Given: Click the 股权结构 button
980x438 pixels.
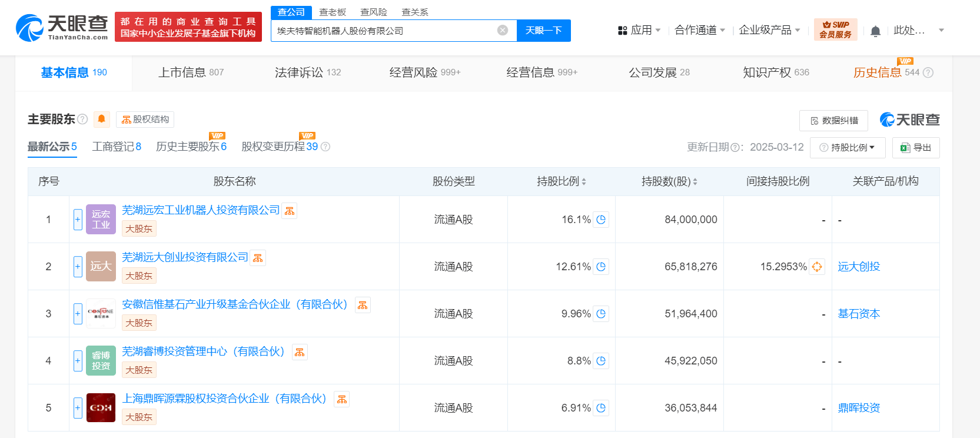Looking at the screenshot, I should (x=145, y=120).
